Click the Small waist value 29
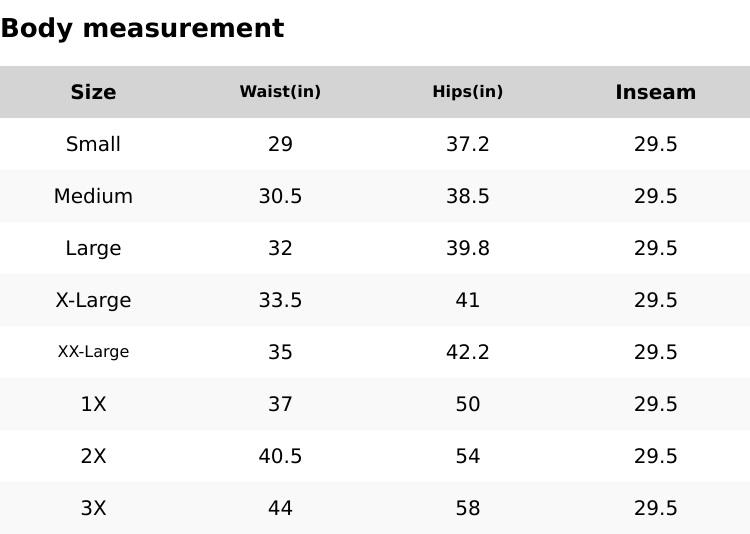The width and height of the screenshot is (750, 534). tap(280, 144)
